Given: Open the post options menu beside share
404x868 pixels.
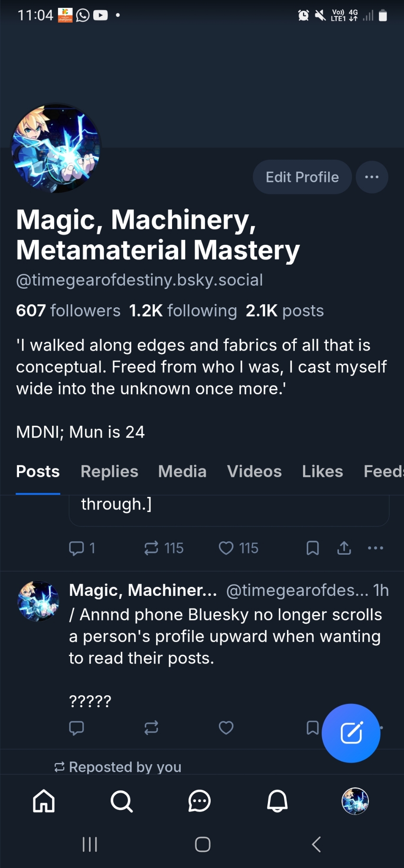Looking at the screenshot, I should (x=375, y=548).
